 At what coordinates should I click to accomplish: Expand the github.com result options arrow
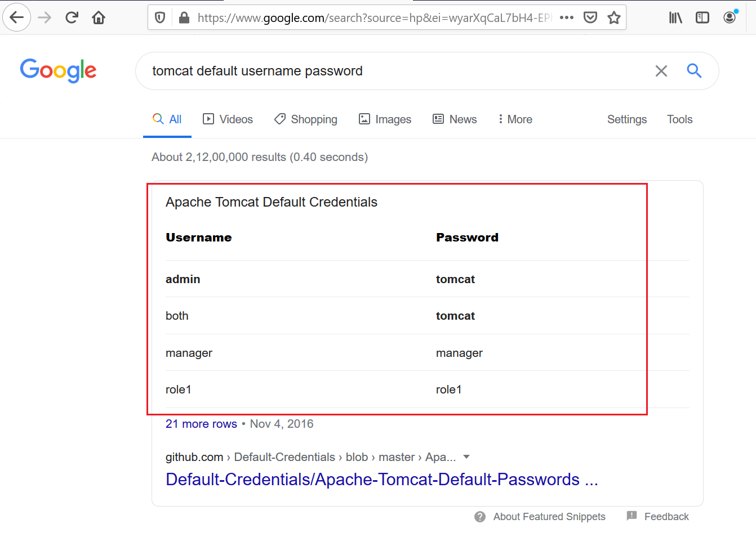click(466, 457)
